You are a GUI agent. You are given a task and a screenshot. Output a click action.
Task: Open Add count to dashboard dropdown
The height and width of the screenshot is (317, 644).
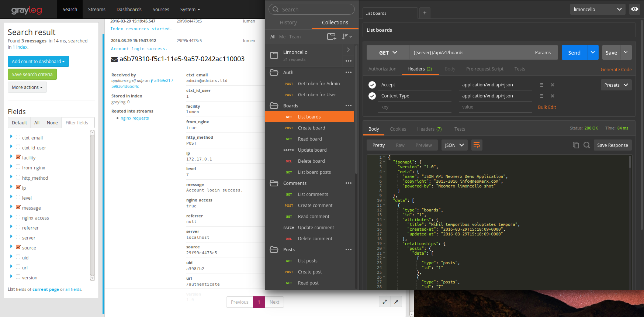[x=38, y=61]
